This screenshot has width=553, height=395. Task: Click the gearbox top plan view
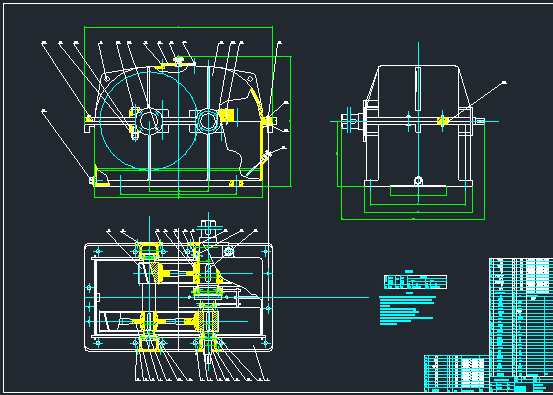tap(178, 297)
